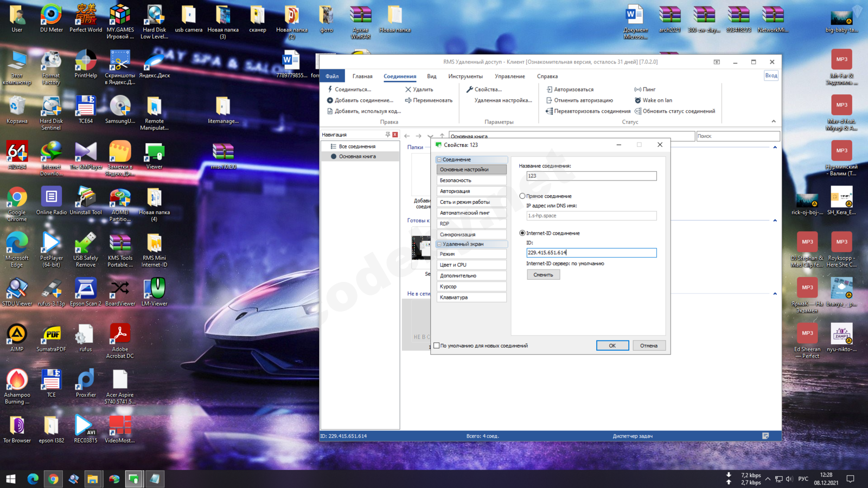Open Google Chrome from the taskbar

click(53, 479)
